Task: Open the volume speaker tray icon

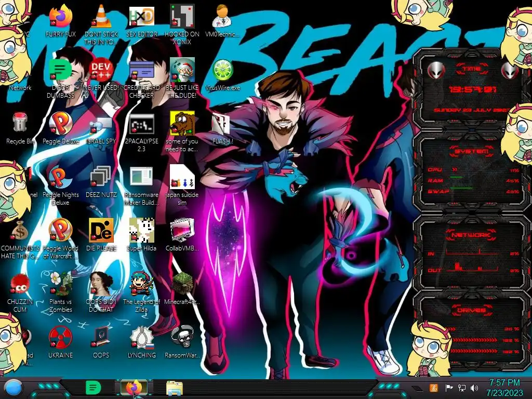Action: coord(474,388)
